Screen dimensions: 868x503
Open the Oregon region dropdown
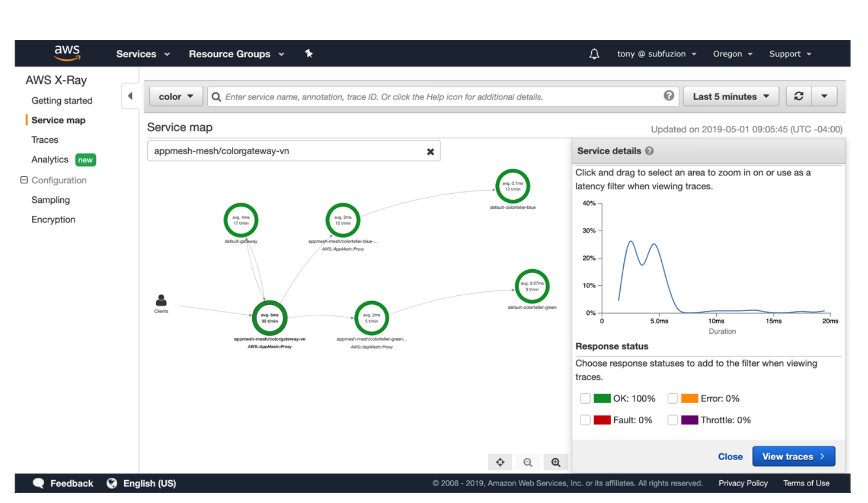[x=733, y=54]
